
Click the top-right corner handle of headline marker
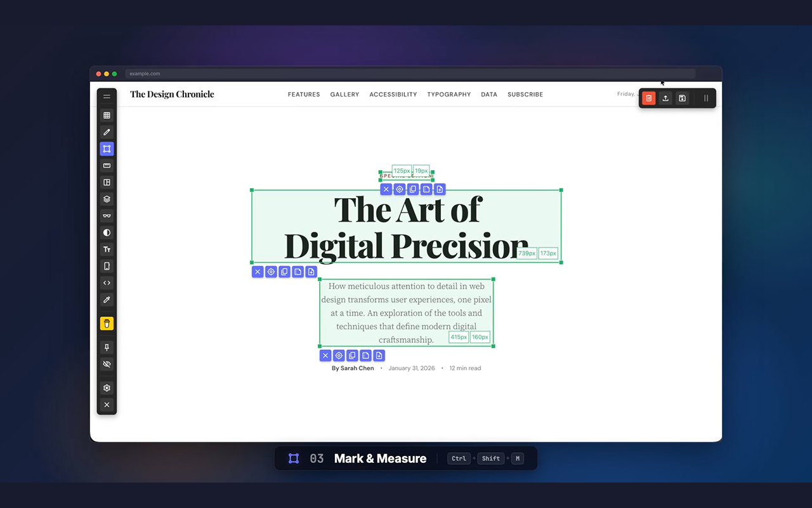(561, 190)
